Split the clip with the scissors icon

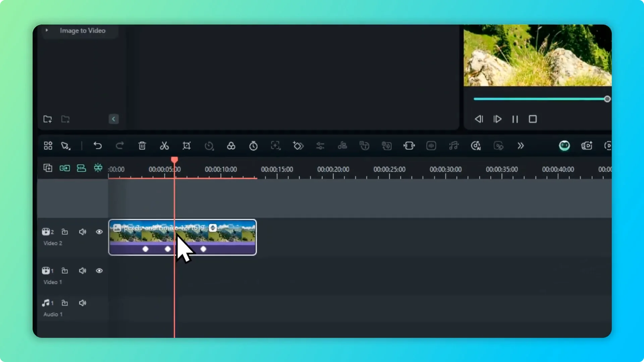[x=164, y=146]
